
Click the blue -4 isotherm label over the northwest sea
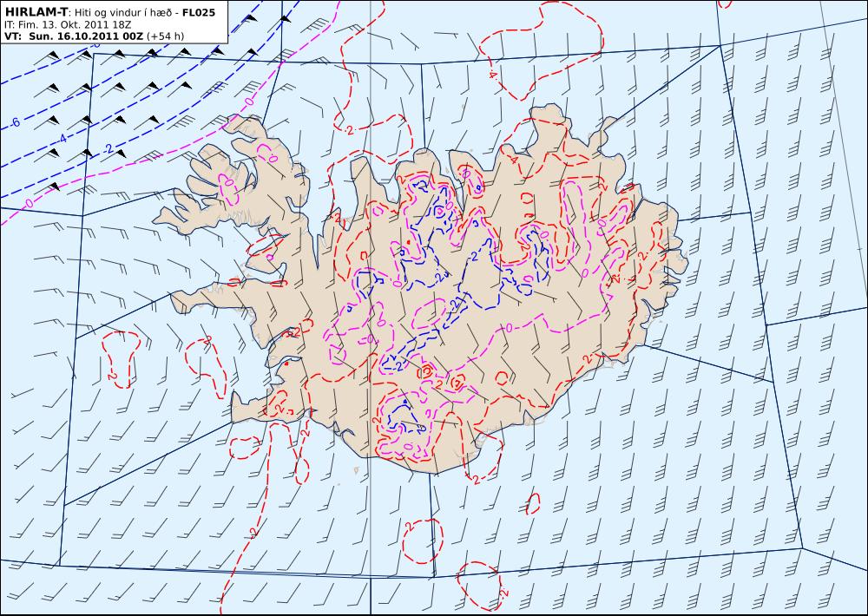(62, 138)
